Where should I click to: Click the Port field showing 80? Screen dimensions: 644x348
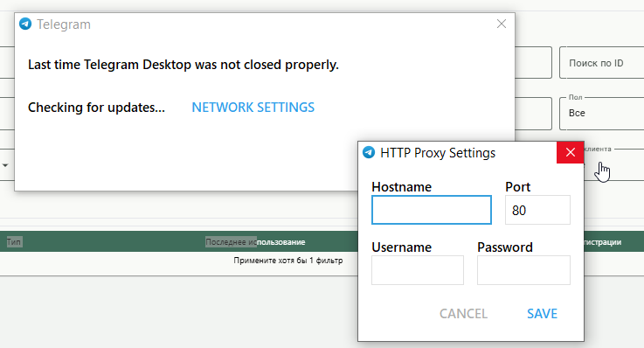[x=537, y=210]
